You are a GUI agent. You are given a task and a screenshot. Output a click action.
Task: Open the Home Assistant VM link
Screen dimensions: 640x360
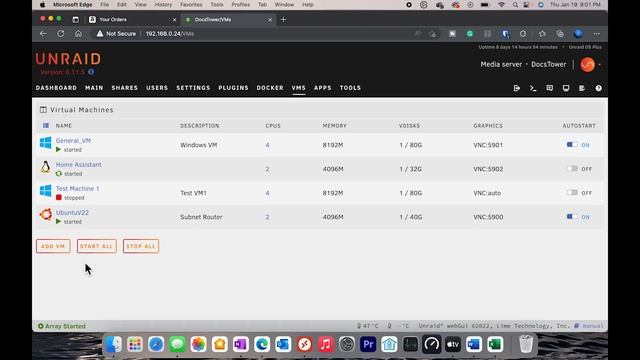78,164
